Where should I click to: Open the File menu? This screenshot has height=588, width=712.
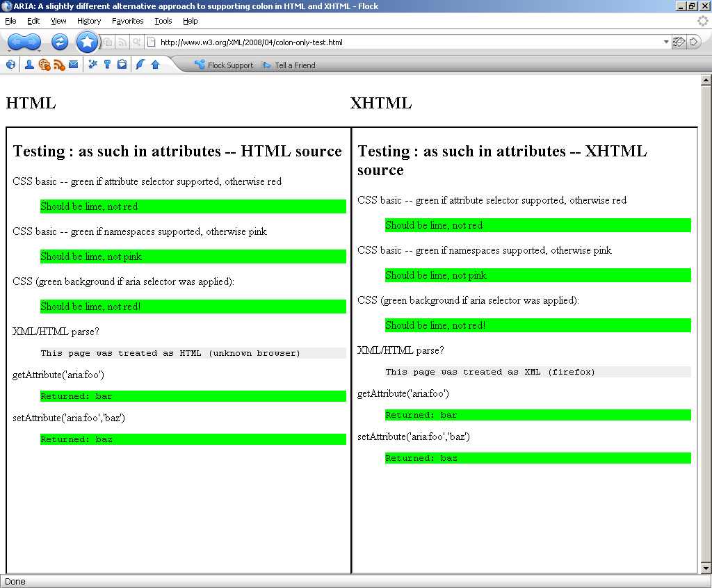10,21
